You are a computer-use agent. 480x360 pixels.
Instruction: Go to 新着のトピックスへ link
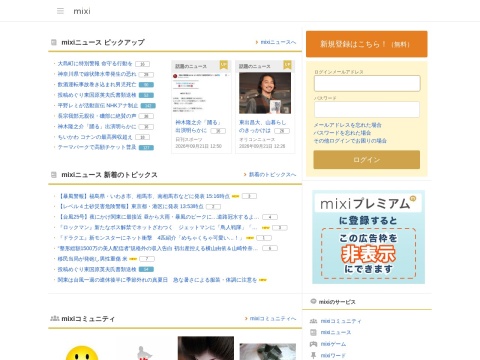(x=272, y=174)
